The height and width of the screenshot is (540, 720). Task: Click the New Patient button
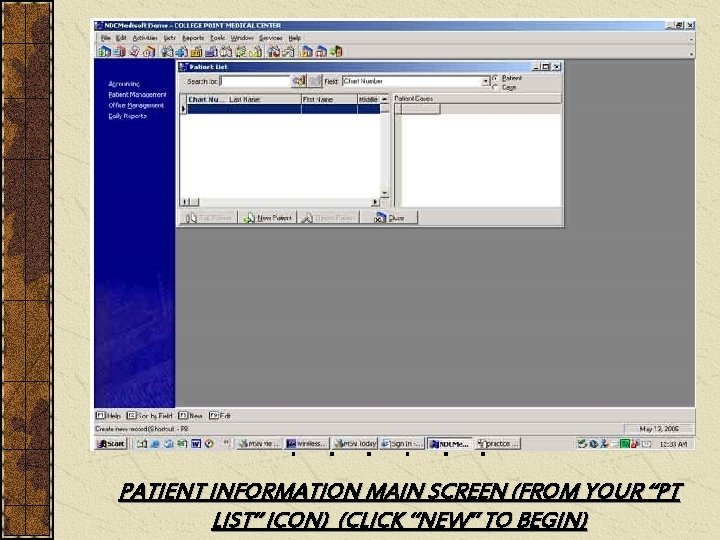[268, 218]
